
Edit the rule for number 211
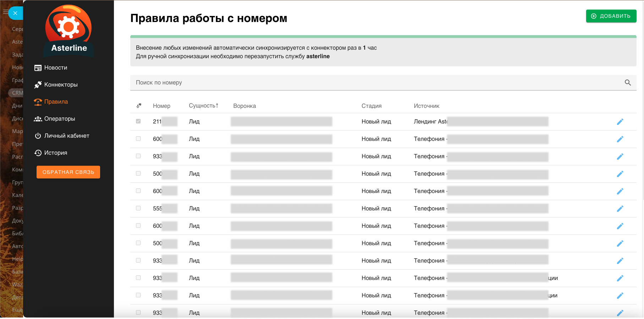pos(620,122)
